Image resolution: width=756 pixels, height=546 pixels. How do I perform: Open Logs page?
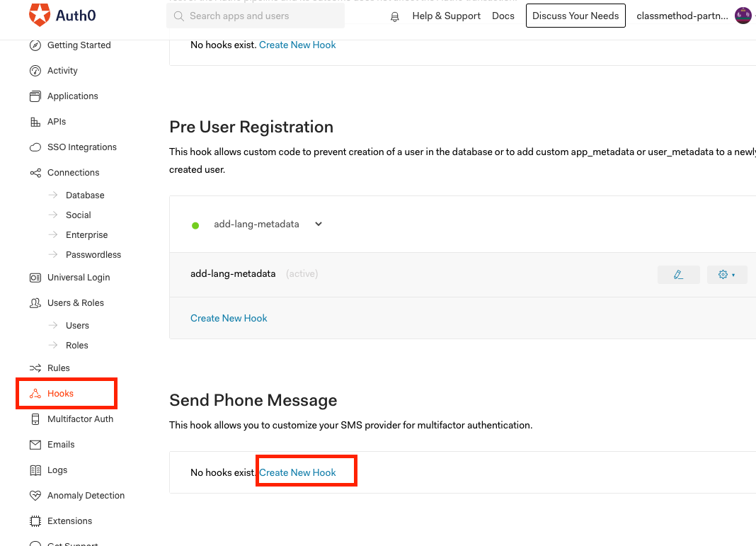[x=57, y=470]
